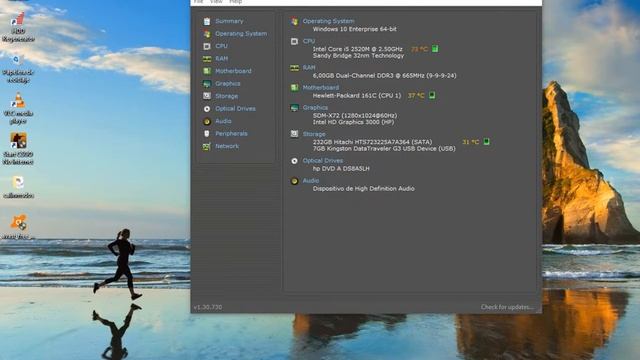
Task: Open HDD Regenerator desktop shortcut
Action: tap(18, 28)
